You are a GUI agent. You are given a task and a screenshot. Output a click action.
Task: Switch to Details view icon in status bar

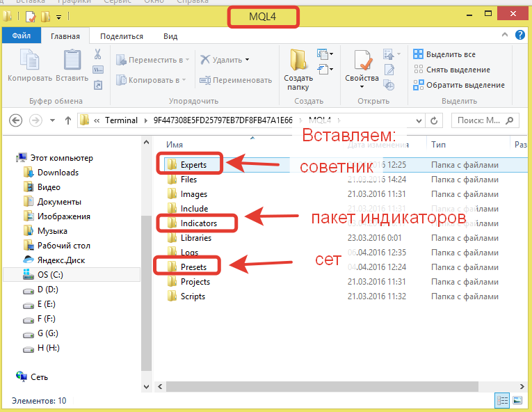pos(502,400)
